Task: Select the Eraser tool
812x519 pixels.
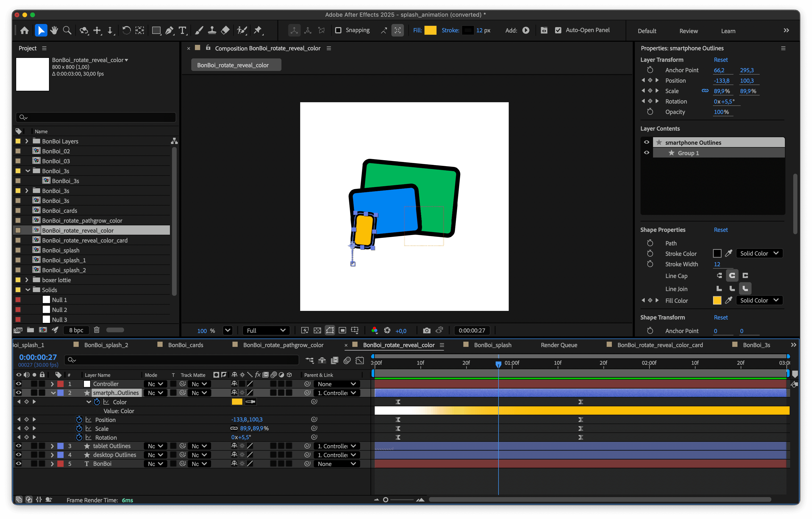Action: pos(225,31)
